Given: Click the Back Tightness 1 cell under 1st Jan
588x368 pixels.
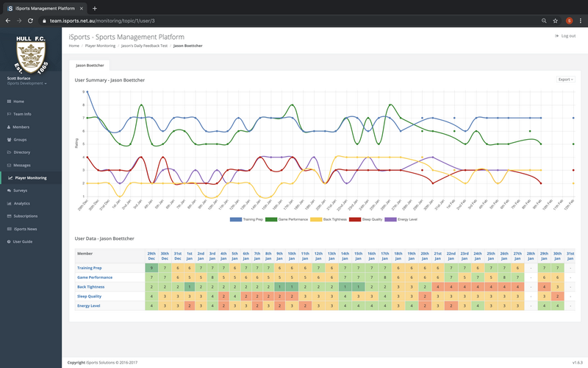Looking at the screenshot, I should 190,287.
